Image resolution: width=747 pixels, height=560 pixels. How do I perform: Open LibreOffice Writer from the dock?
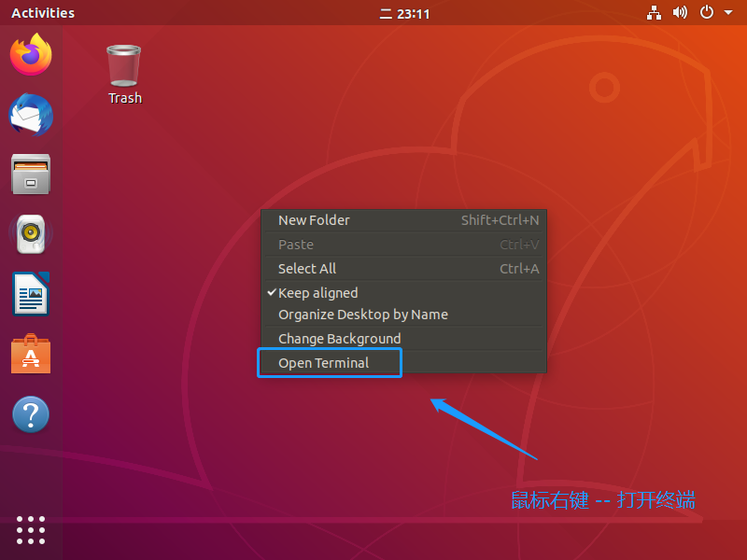pos(31,294)
